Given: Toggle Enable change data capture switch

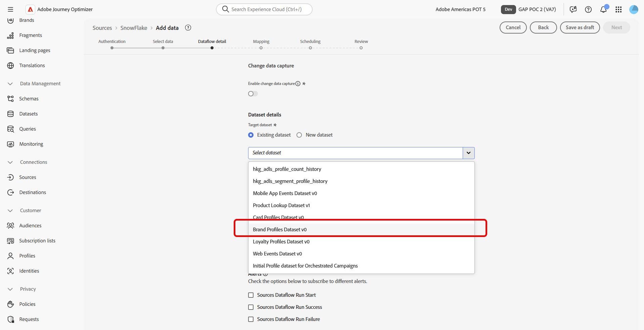Looking at the screenshot, I should coord(253,94).
